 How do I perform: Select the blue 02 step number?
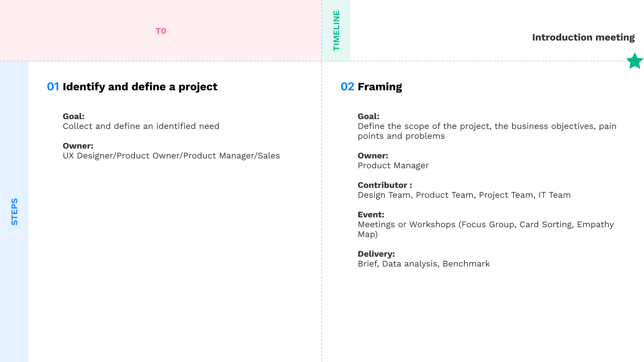347,87
